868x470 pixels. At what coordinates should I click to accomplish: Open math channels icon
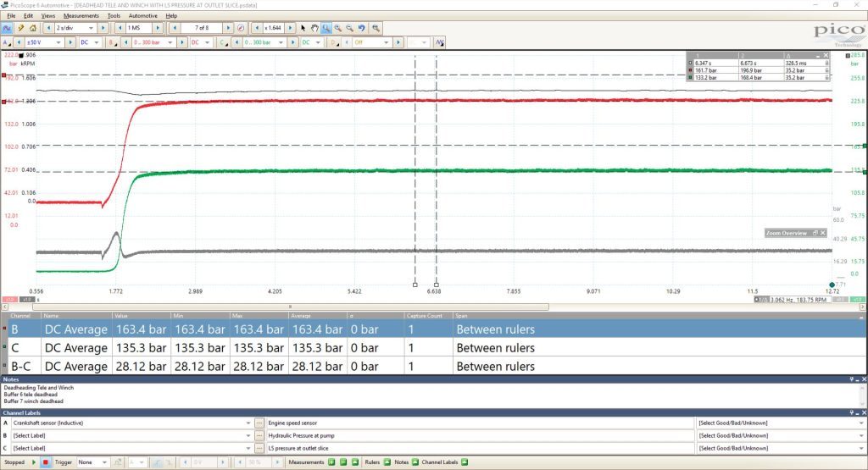point(440,42)
